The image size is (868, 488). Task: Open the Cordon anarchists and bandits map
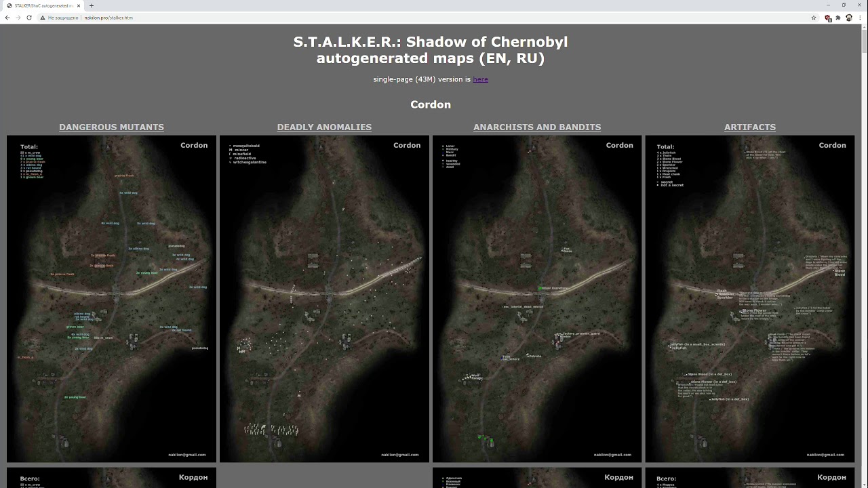(x=537, y=299)
